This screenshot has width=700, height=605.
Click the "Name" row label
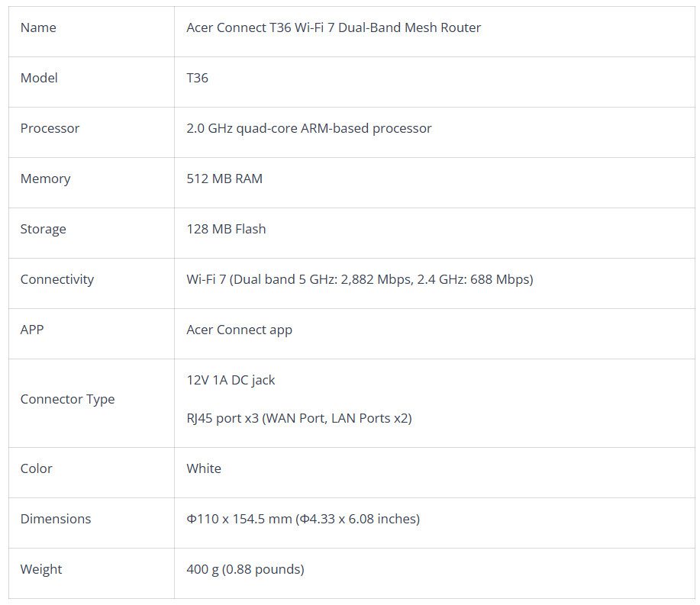tap(38, 28)
